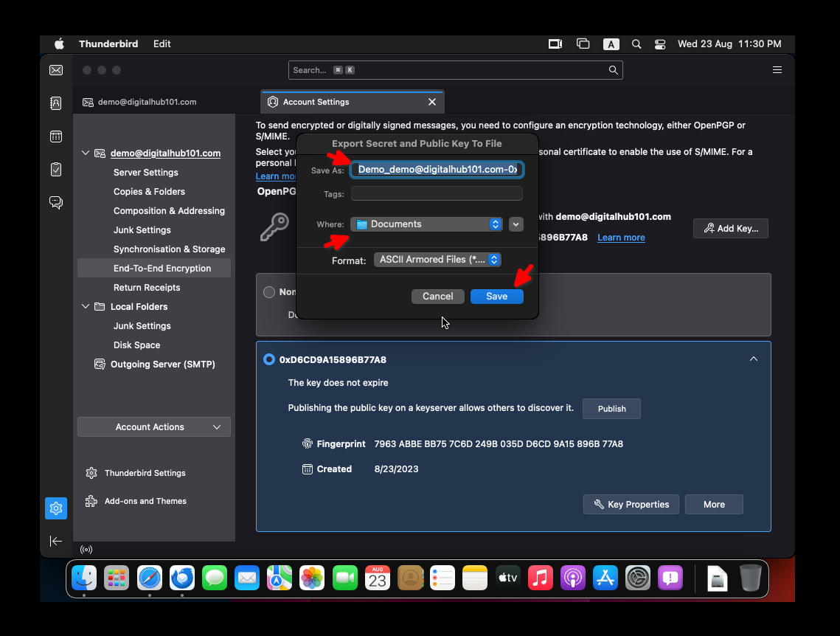The height and width of the screenshot is (636, 840).
Task: Open the Where Documents location dropdown
Action: 426,224
